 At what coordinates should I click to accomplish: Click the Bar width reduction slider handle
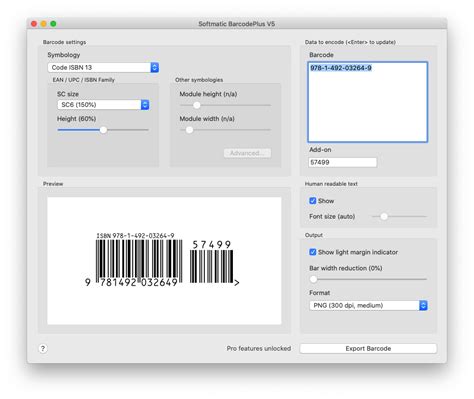(x=313, y=279)
